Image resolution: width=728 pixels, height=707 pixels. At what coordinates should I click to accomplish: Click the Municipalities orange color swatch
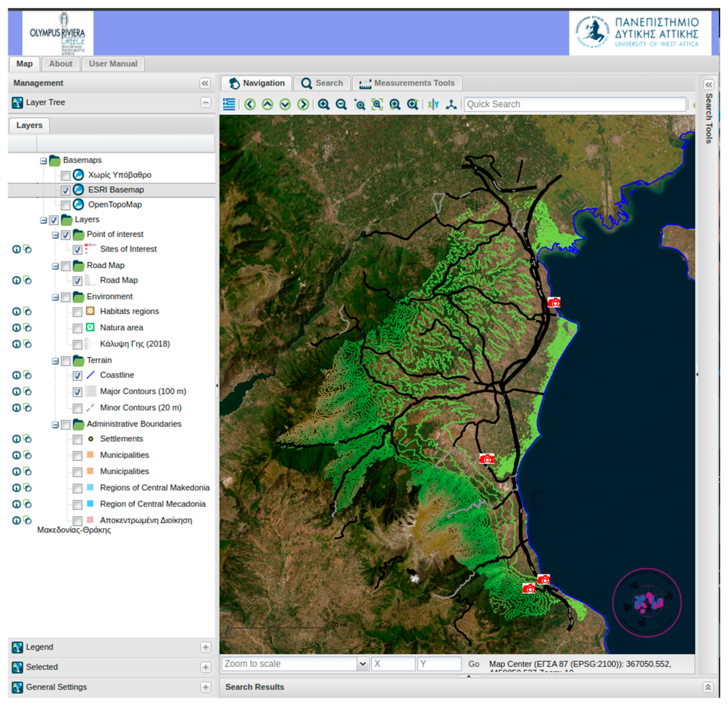tap(90, 455)
